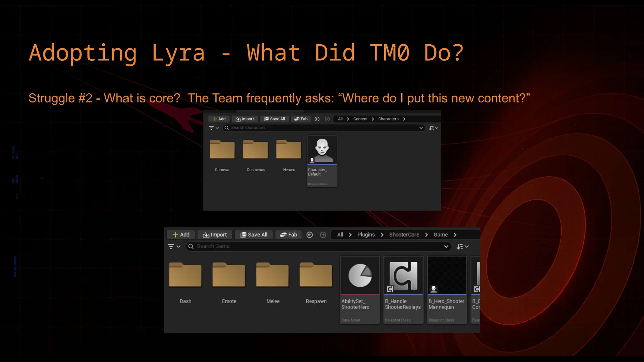Expand chevron after ShooterCore breadcrumb
644x362 pixels.
426,235
